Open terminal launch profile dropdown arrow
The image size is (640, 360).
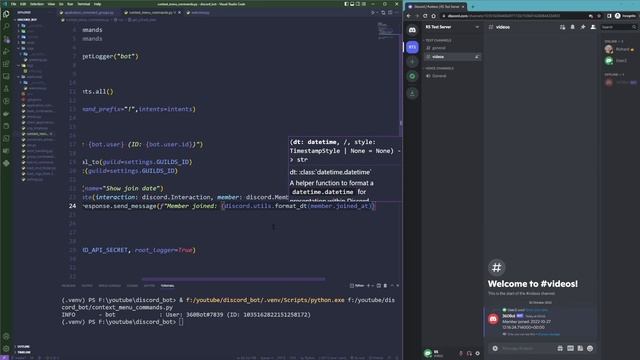pos(373,286)
